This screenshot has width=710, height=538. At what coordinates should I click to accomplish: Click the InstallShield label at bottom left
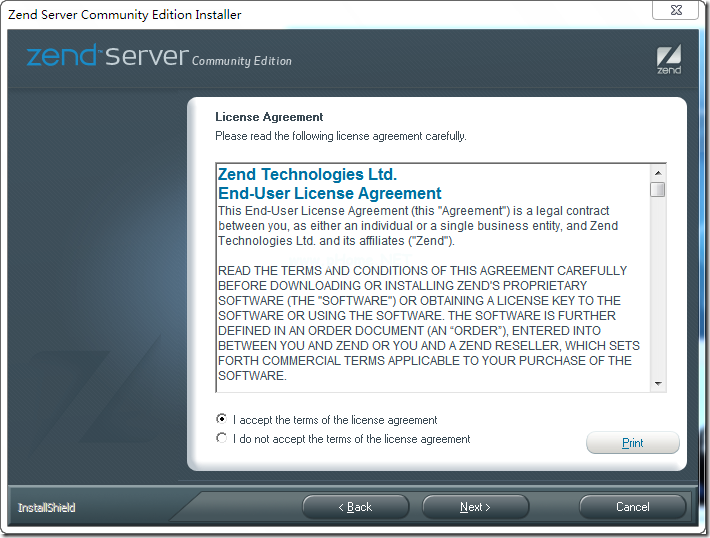click(46, 508)
